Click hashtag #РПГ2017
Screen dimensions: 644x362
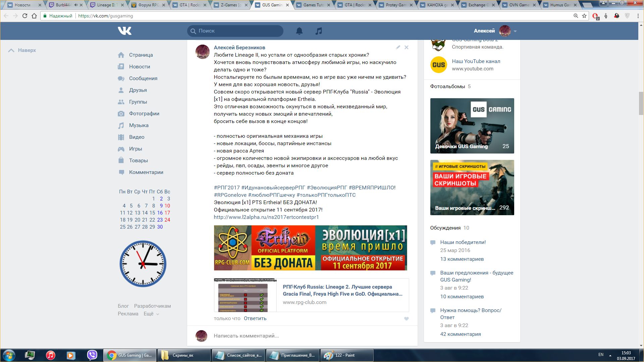(227, 188)
